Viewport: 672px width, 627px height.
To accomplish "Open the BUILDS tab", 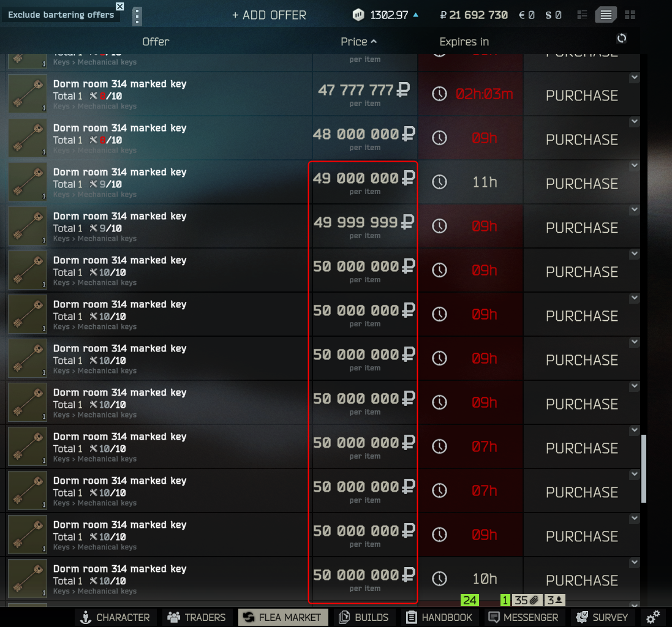I will tap(363, 617).
